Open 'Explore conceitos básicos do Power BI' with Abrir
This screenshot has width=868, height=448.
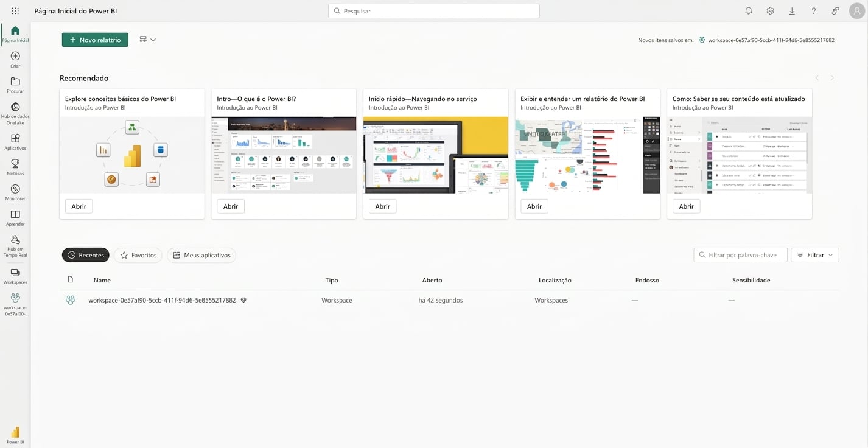tap(79, 206)
